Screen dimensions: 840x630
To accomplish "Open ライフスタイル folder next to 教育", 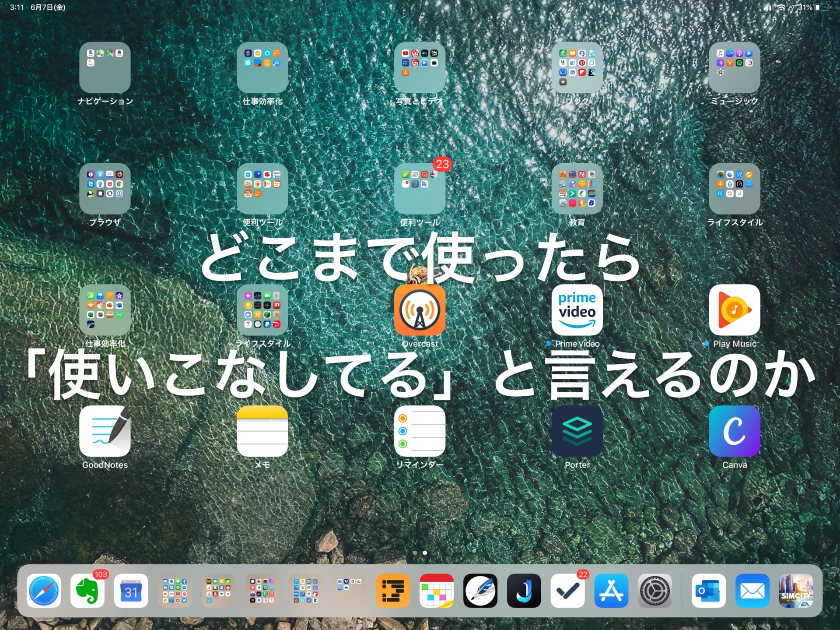I will pyautogui.click(x=735, y=189).
